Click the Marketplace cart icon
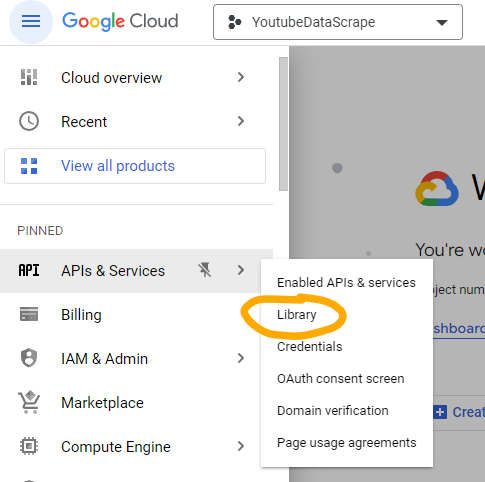The height and width of the screenshot is (482, 485). pyautogui.click(x=29, y=402)
